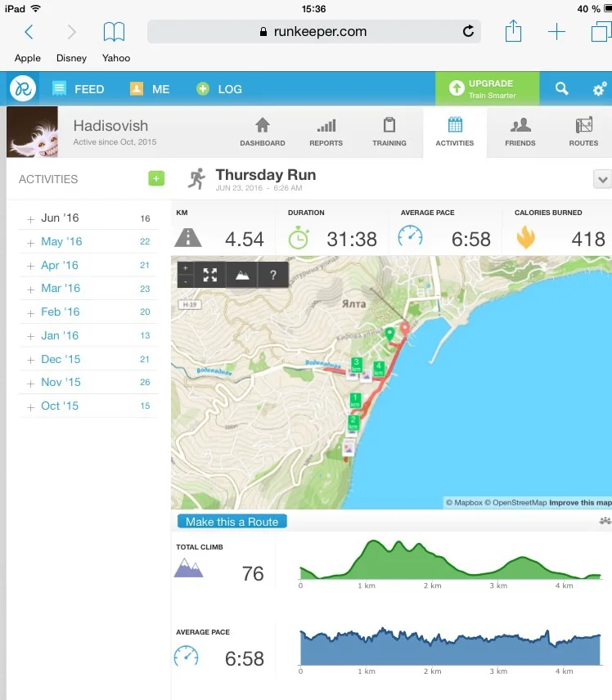Click Improve this map link

point(580,503)
